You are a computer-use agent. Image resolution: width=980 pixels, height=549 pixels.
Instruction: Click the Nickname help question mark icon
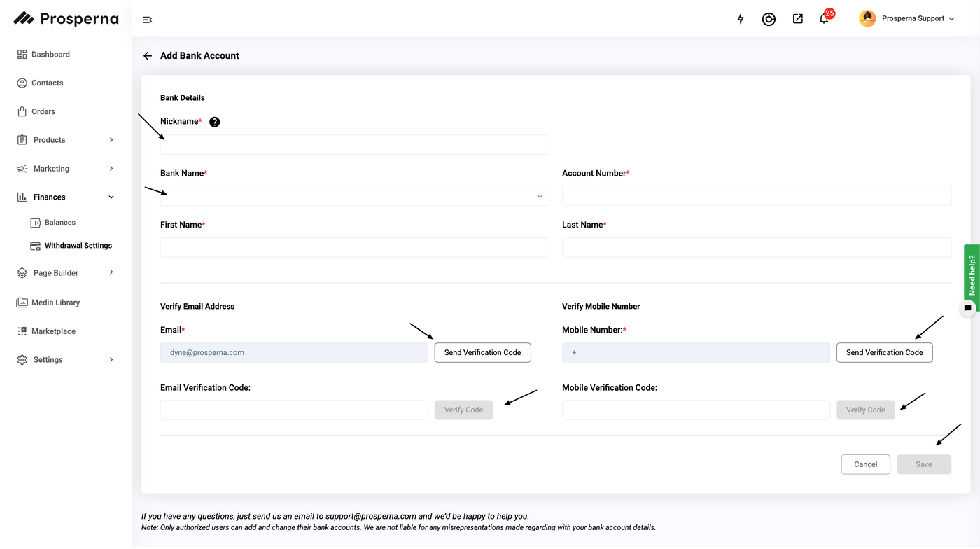215,122
